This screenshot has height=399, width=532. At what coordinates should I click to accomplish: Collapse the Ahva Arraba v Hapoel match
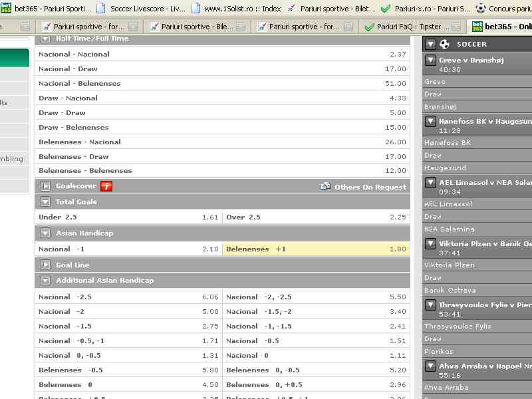pyautogui.click(x=430, y=366)
